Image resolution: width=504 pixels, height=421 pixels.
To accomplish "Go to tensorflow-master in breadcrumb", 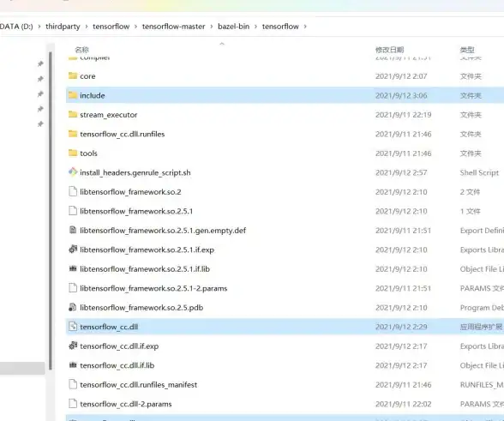I will [173, 27].
